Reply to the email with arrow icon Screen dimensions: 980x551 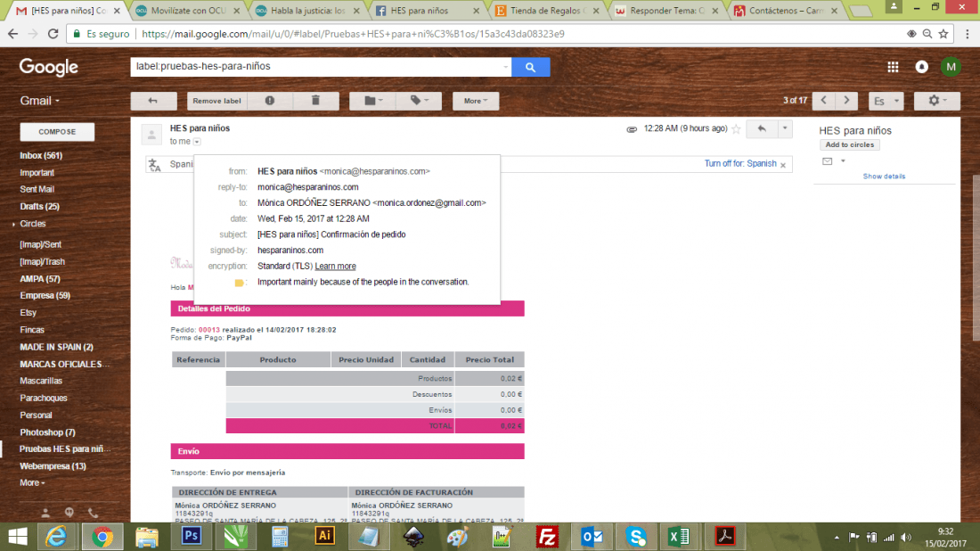pyautogui.click(x=762, y=129)
